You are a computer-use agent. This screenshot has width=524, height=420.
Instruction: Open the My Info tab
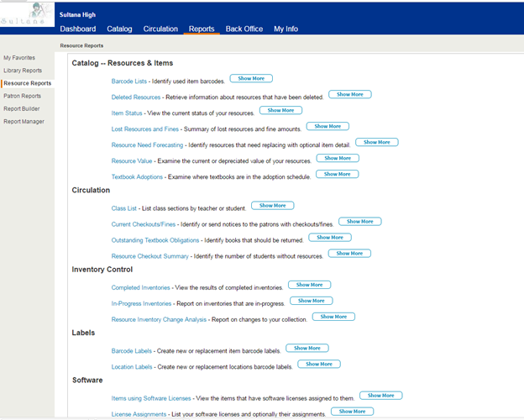click(x=286, y=29)
